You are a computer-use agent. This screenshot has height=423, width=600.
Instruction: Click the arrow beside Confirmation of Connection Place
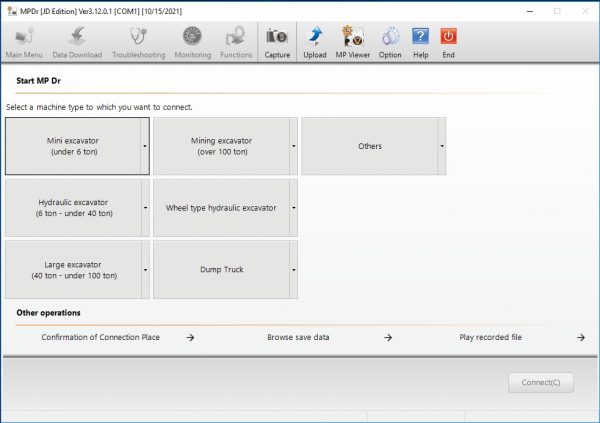[x=190, y=338]
